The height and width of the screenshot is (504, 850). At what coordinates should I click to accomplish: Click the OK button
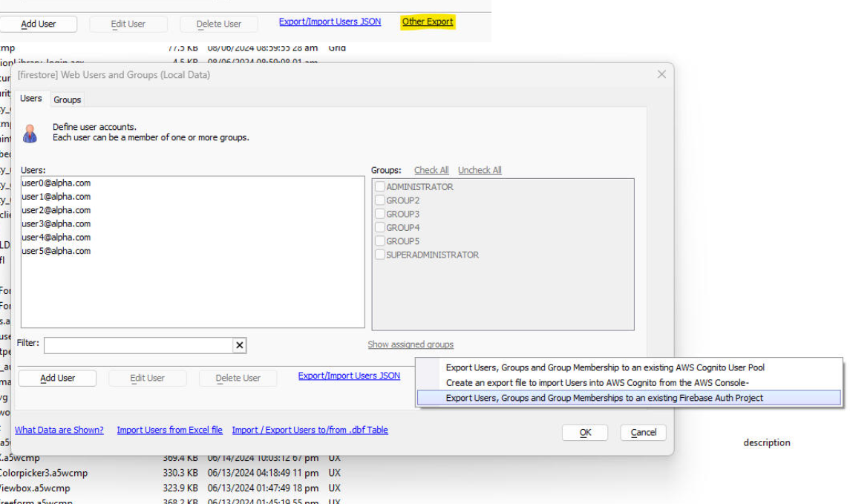585,433
